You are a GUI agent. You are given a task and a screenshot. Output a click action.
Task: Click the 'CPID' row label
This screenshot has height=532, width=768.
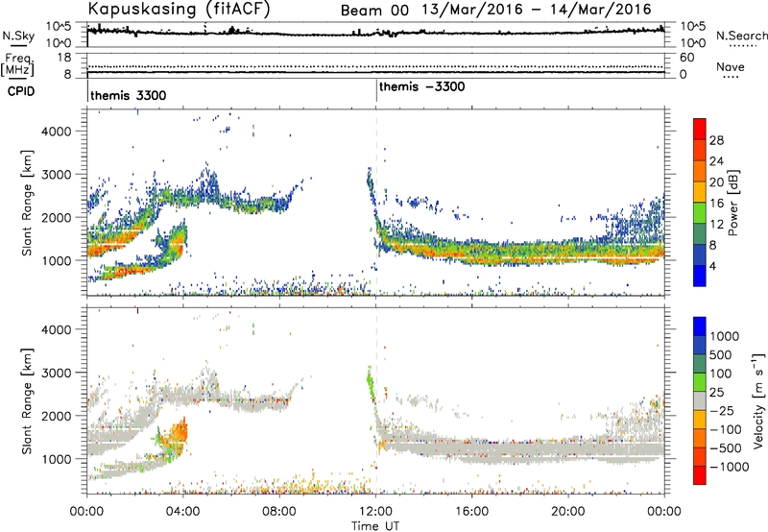coord(21,91)
